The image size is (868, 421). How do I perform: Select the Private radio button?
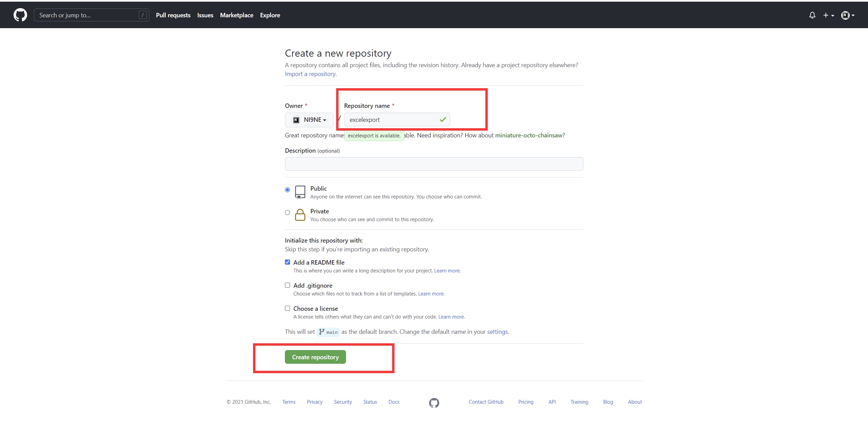(287, 213)
